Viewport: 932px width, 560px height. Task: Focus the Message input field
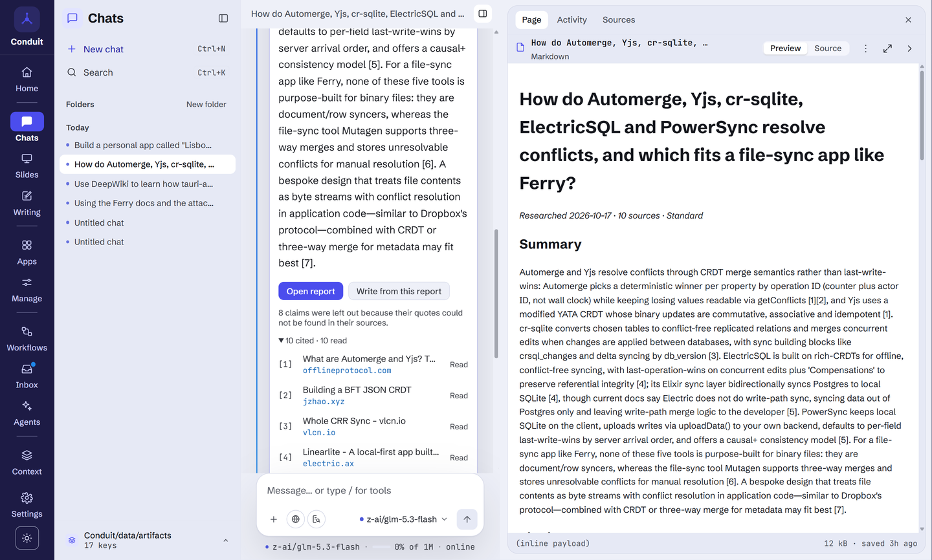coord(370,491)
